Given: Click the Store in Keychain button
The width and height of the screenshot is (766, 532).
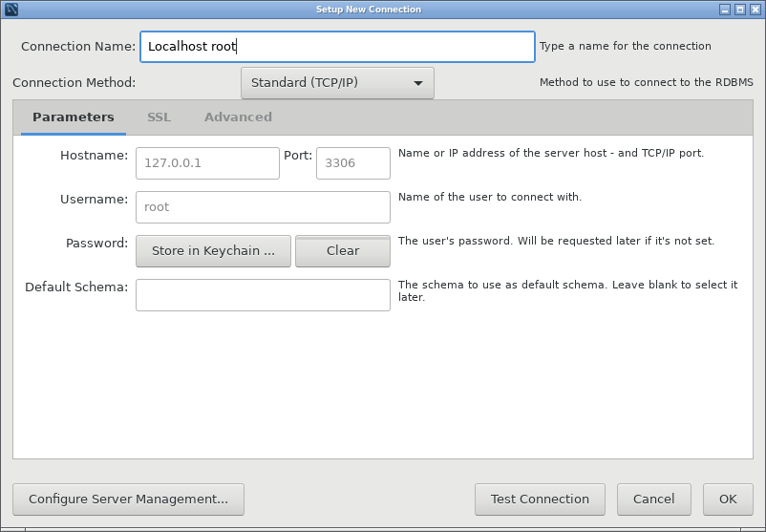Looking at the screenshot, I should 214,251.
